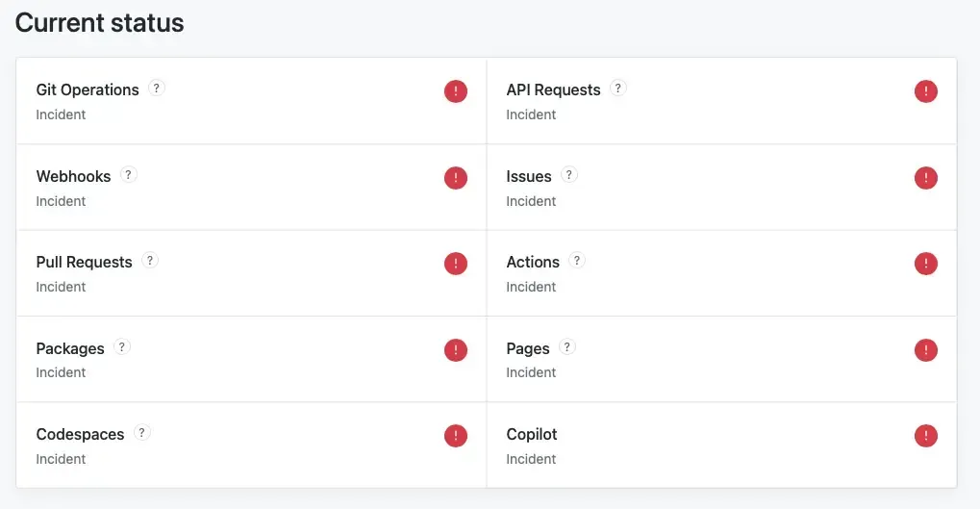Screen dimensions: 980x509
Task: Click the API Requests help question mark
Action: (618, 88)
